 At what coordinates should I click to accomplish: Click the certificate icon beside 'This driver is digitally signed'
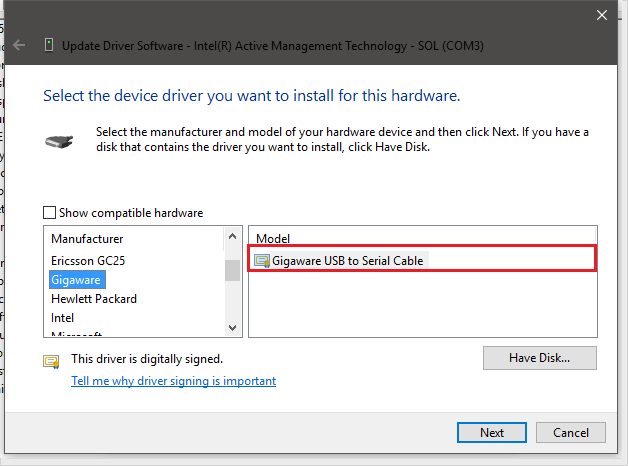(x=51, y=362)
